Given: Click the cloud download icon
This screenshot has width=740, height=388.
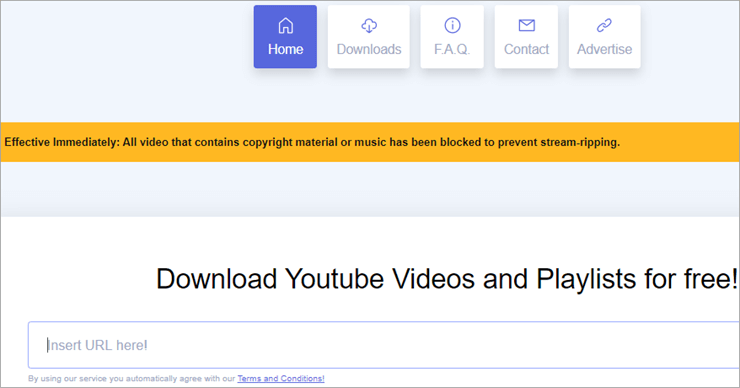Looking at the screenshot, I should click(x=369, y=25).
